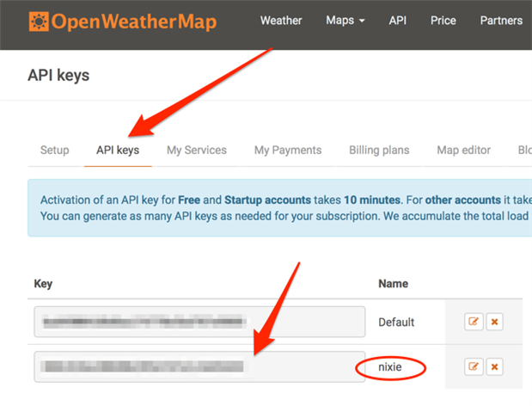Click the Default name cell

(x=396, y=322)
